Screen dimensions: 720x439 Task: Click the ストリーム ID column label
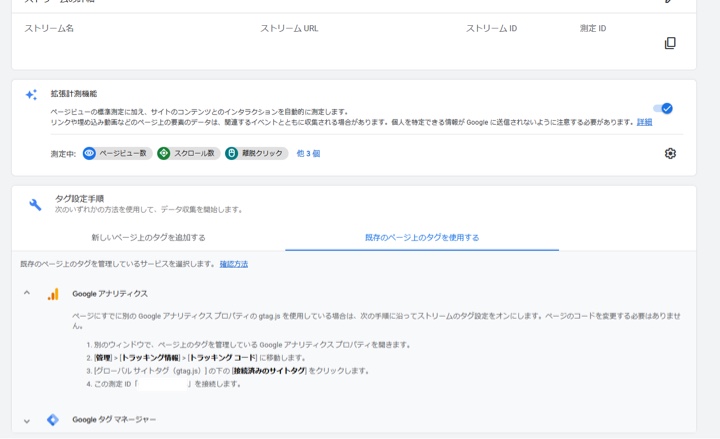click(x=491, y=28)
